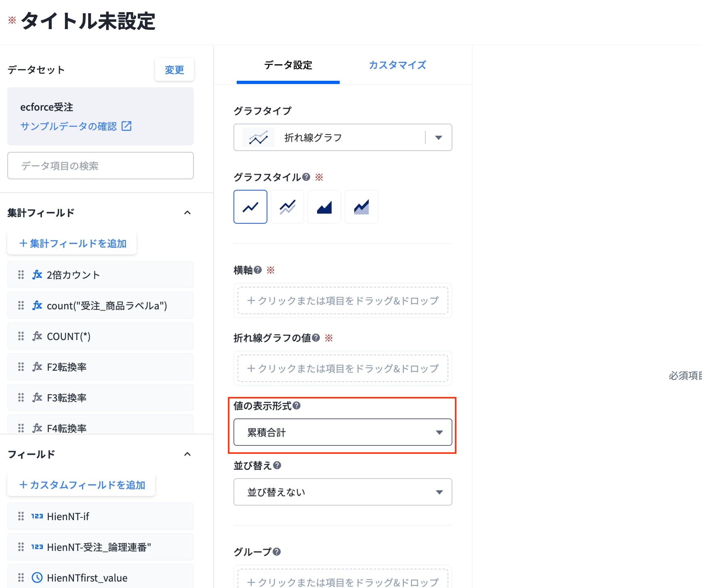
Task: Click help icon beside 値の表示形式
Action: 296,405
